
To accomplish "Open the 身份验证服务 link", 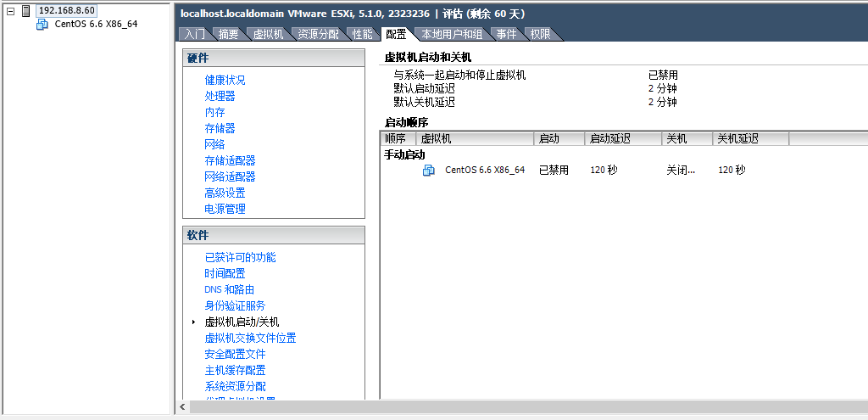I will point(236,305).
